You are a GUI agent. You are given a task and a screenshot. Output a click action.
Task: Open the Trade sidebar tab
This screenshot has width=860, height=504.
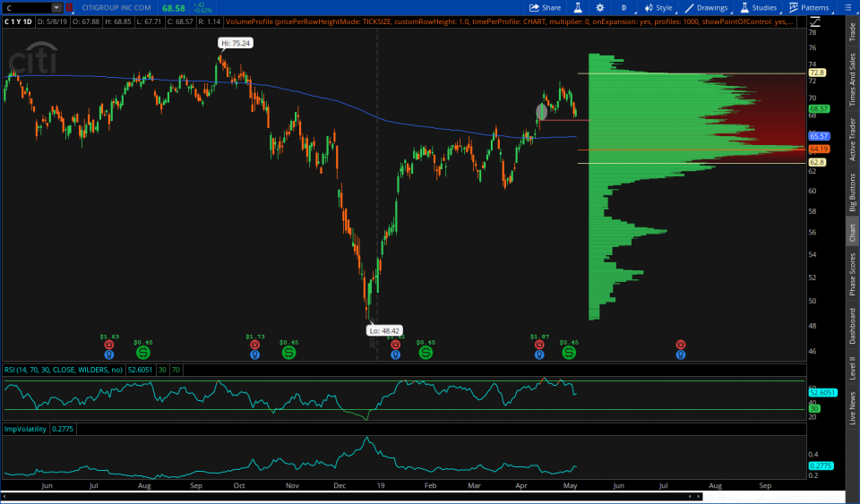(x=852, y=31)
